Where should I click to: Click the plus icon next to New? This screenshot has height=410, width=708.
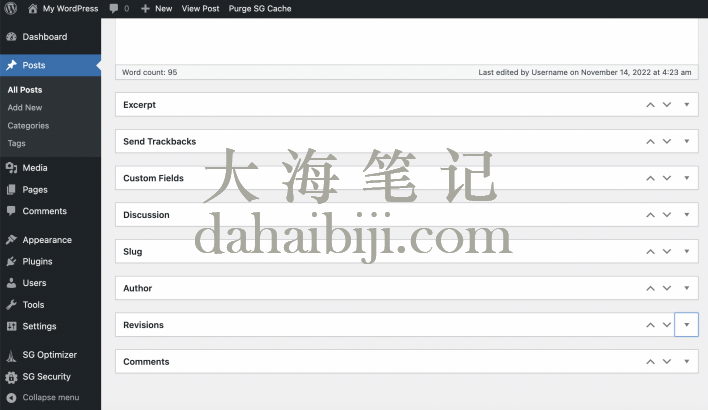click(x=145, y=9)
